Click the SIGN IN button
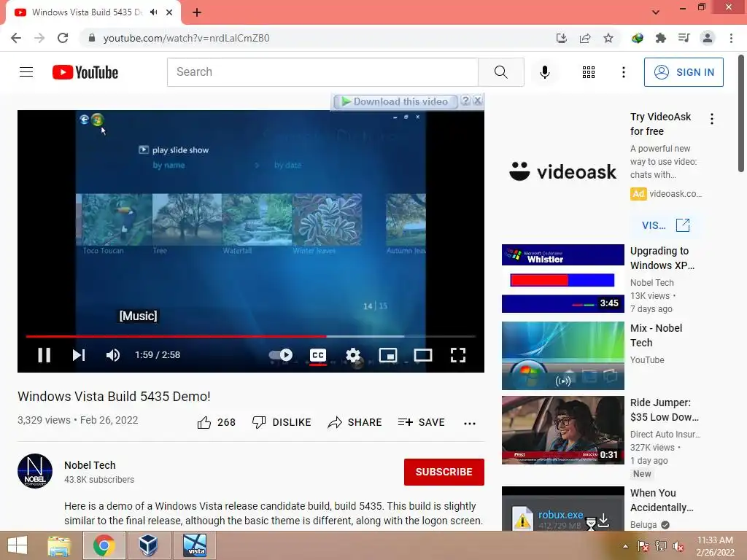Image resolution: width=747 pixels, height=560 pixels. 684,72
